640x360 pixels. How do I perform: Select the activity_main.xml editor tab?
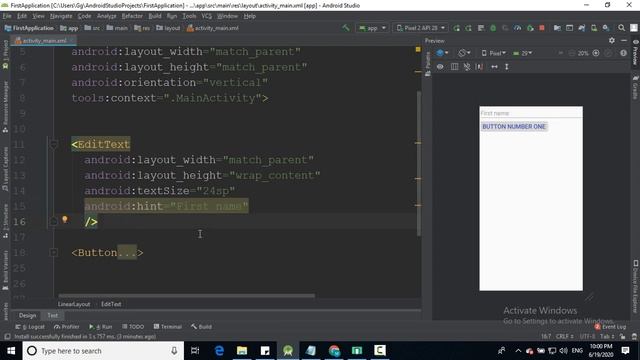point(44,40)
